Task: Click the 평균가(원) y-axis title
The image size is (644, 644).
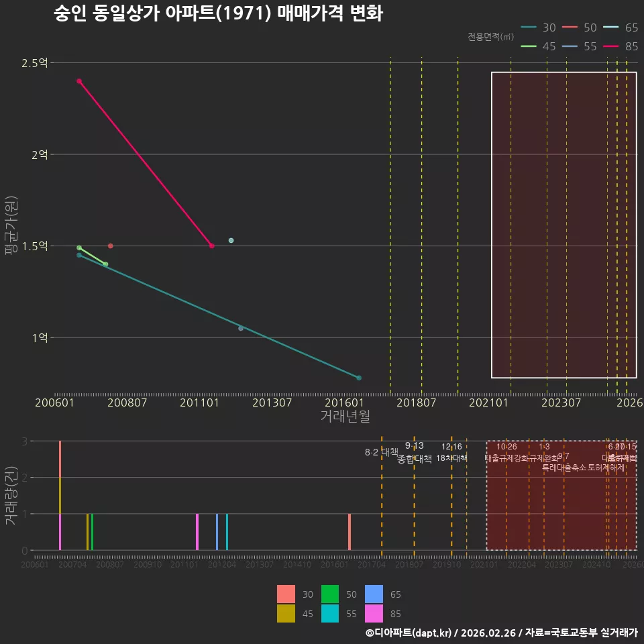Action: pos(11,225)
